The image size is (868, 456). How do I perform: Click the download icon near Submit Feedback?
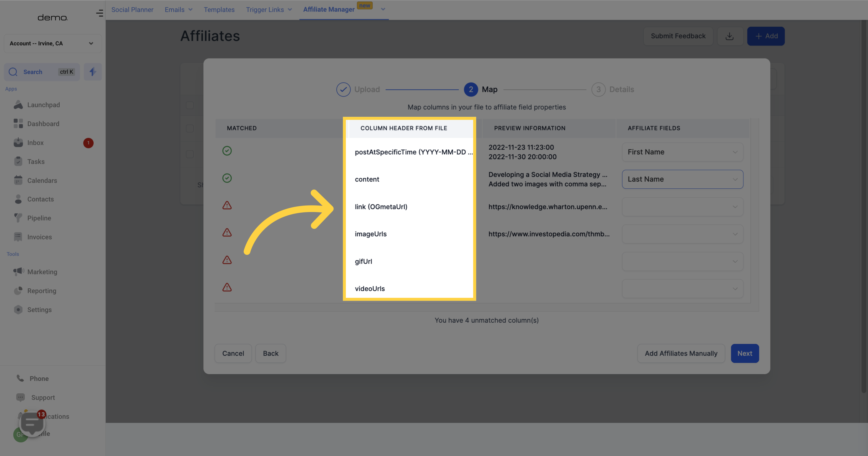coord(730,36)
